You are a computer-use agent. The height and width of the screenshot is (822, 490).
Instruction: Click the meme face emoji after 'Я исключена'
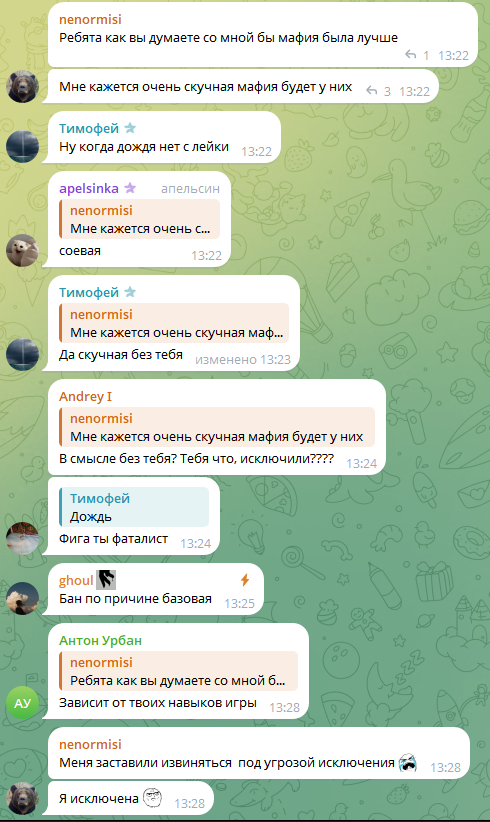pyautogui.click(x=153, y=798)
